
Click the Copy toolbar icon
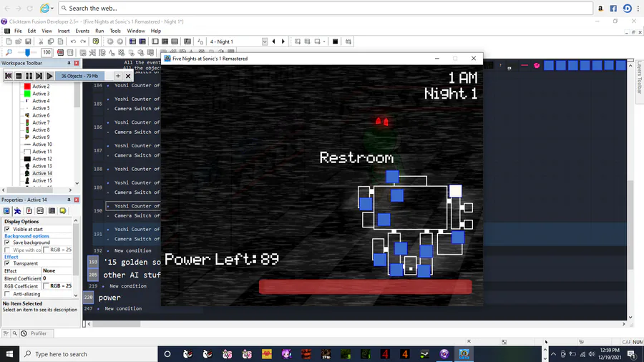(51, 41)
